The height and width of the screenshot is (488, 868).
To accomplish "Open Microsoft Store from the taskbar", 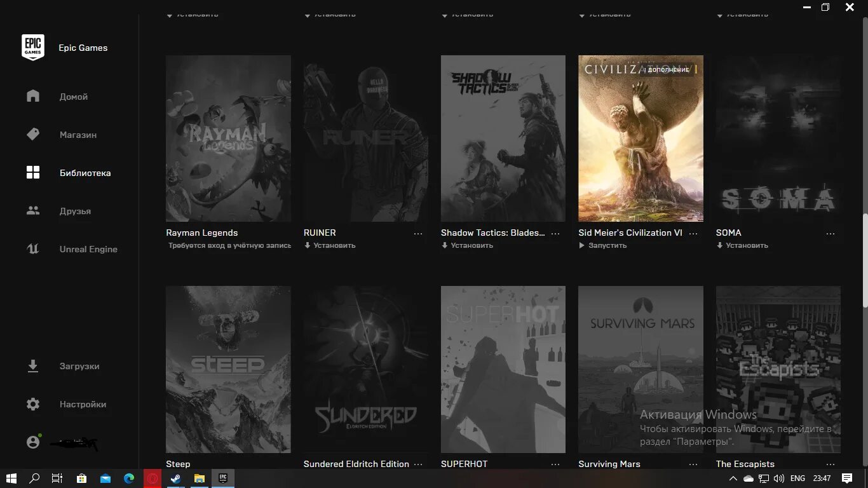I will (x=81, y=478).
